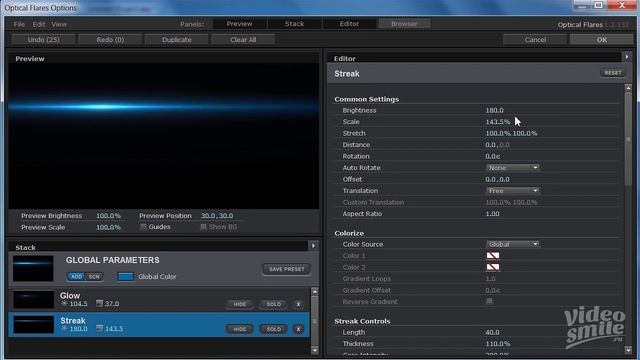Duplicate the selected flare element
640x360 pixels.
pos(177,40)
